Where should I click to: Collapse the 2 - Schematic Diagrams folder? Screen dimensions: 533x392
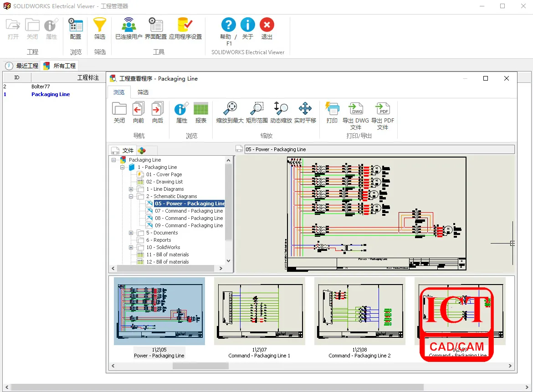click(x=131, y=196)
